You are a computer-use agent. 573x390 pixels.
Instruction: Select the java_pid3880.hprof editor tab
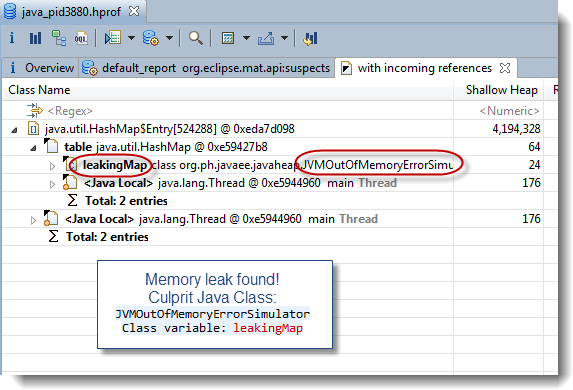tap(71, 12)
